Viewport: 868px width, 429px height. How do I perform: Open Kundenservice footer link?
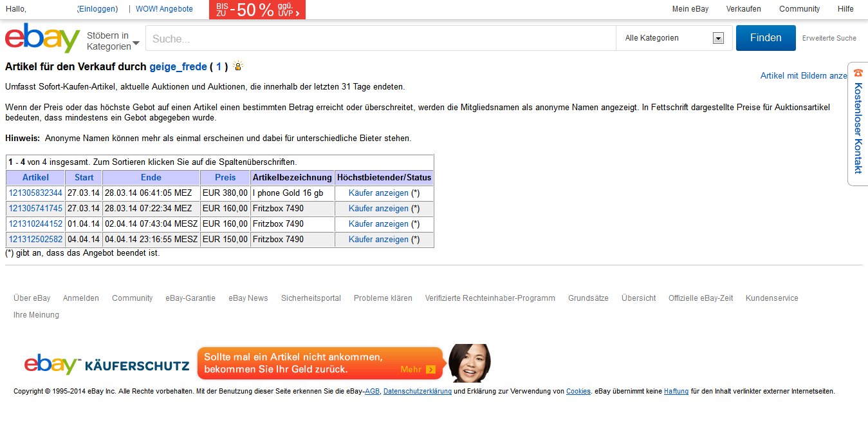[x=772, y=298]
